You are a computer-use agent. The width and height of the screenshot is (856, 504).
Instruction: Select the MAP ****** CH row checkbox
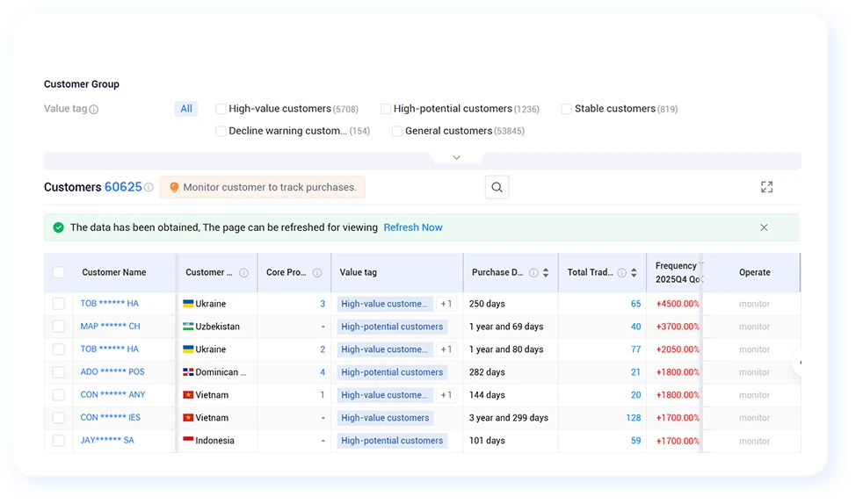[58, 326]
